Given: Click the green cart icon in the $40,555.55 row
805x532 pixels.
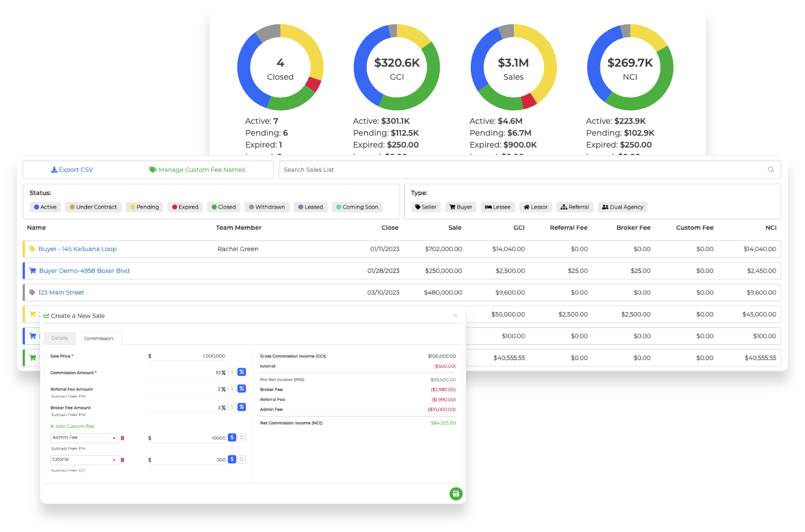Looking at the screenshot, I should (x=33, y=358).
